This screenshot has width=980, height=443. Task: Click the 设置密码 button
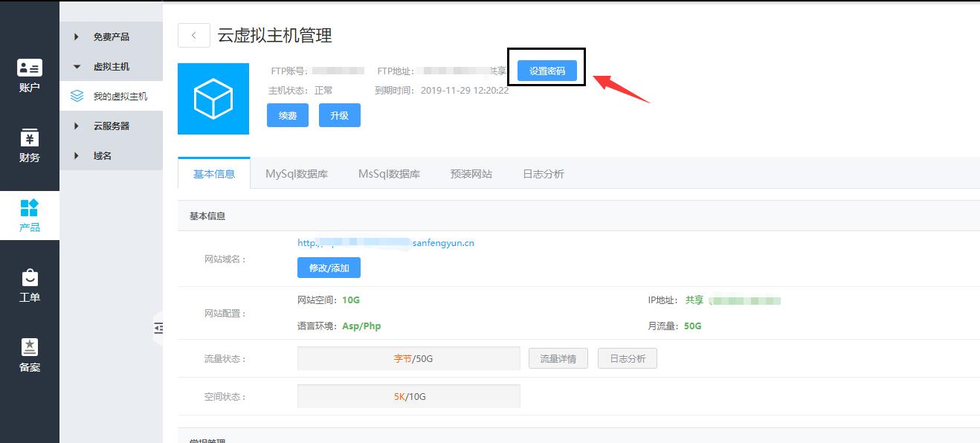547,71
